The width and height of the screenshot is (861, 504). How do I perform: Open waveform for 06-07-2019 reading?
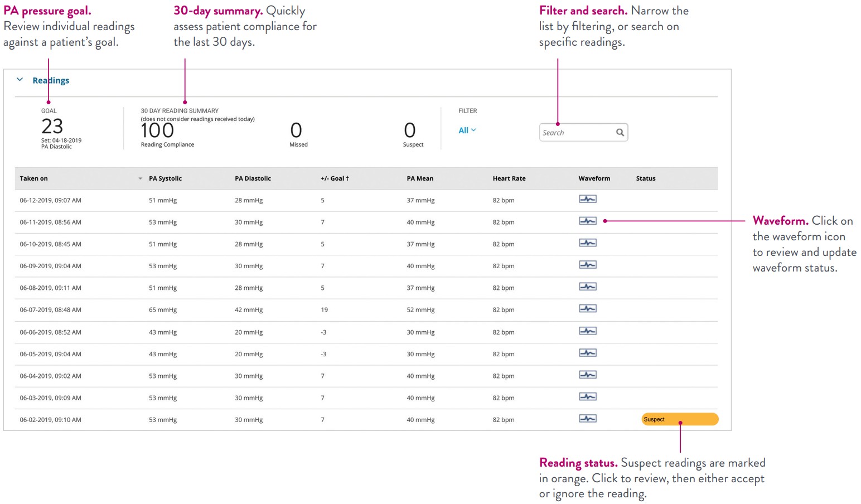[587, 309]
